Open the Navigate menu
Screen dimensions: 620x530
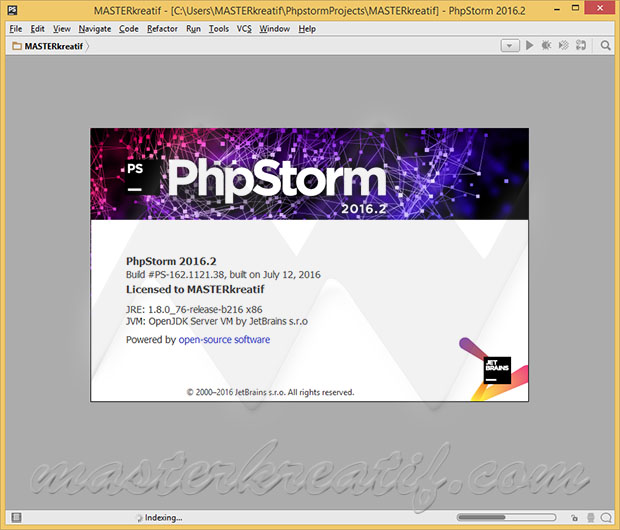coord(95,28)
